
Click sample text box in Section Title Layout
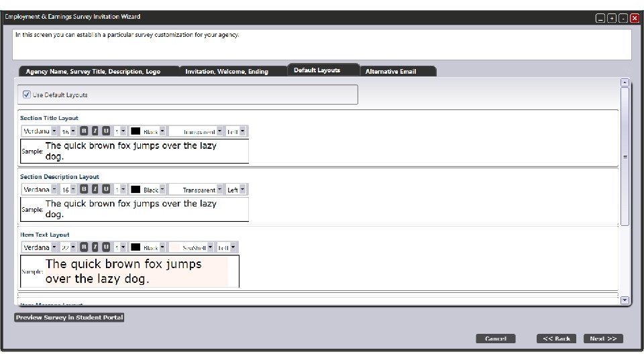tap(134, 151)
